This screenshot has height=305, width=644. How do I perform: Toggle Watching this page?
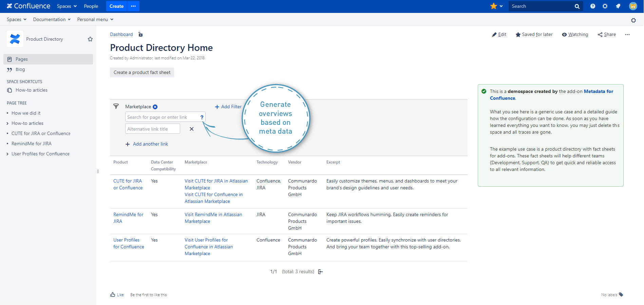(x=575, y=35)
